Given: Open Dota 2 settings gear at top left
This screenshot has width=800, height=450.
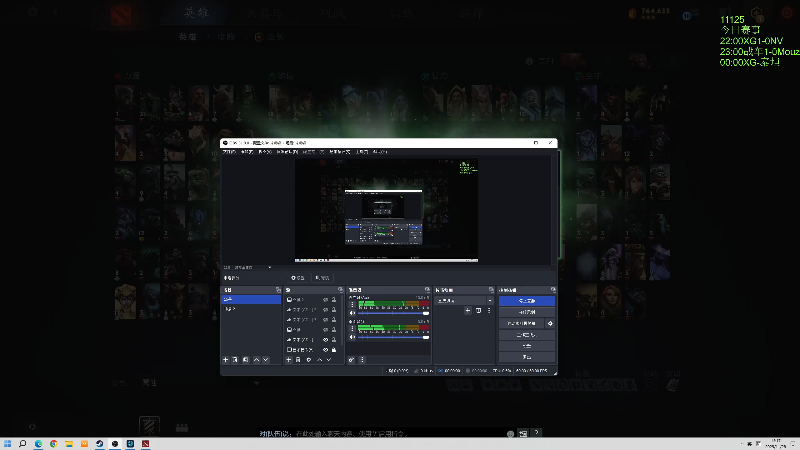Looking at the screenshot, I should tap(33, 12).
